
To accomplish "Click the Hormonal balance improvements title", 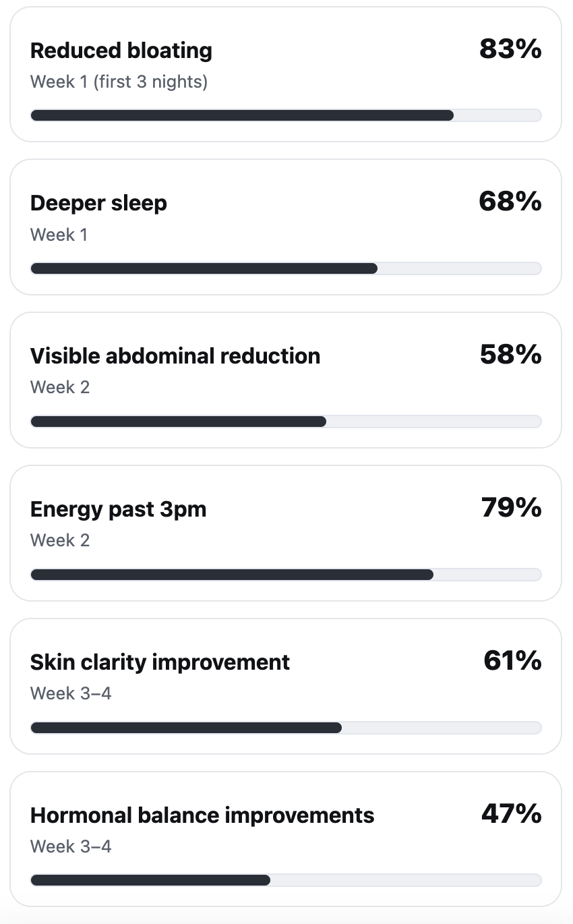I will [x=202, y=815].
